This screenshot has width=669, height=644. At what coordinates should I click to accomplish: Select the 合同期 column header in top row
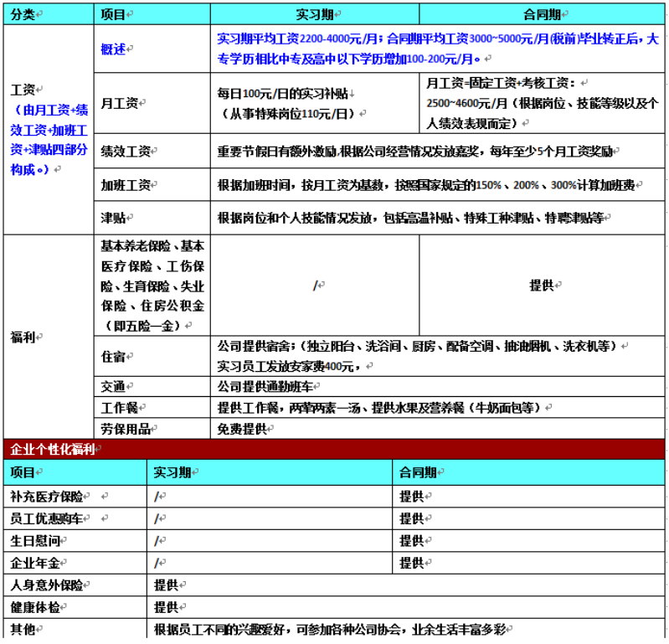[543, 14]
